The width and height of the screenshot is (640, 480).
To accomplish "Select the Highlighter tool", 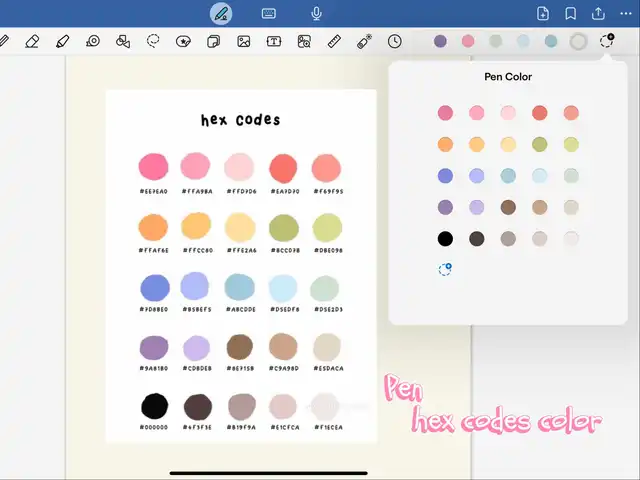I will tap(62, 42).
